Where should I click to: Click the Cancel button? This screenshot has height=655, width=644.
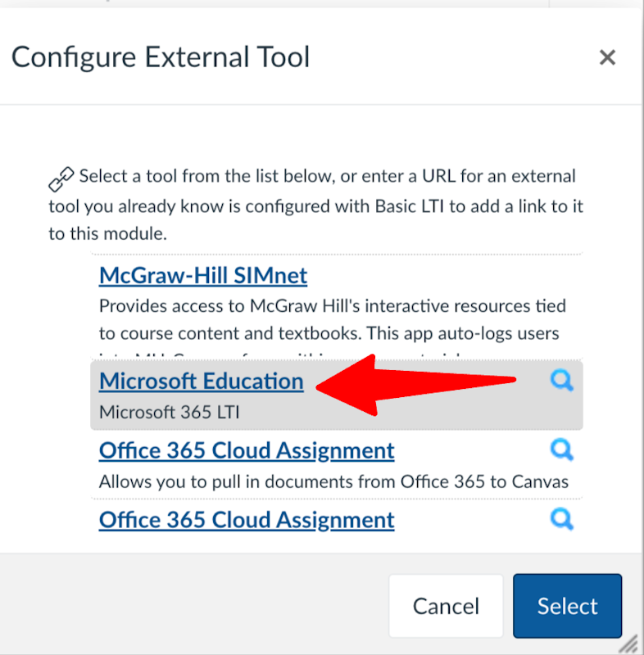pos(446,606)
